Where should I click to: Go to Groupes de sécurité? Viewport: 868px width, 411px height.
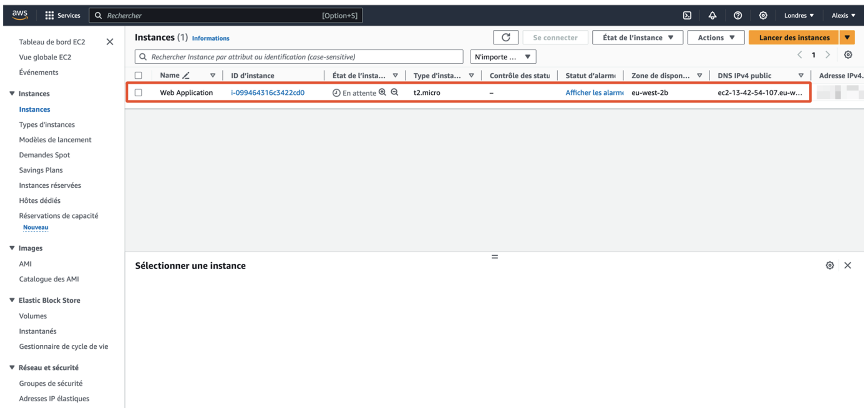click(x=51, y=383)
